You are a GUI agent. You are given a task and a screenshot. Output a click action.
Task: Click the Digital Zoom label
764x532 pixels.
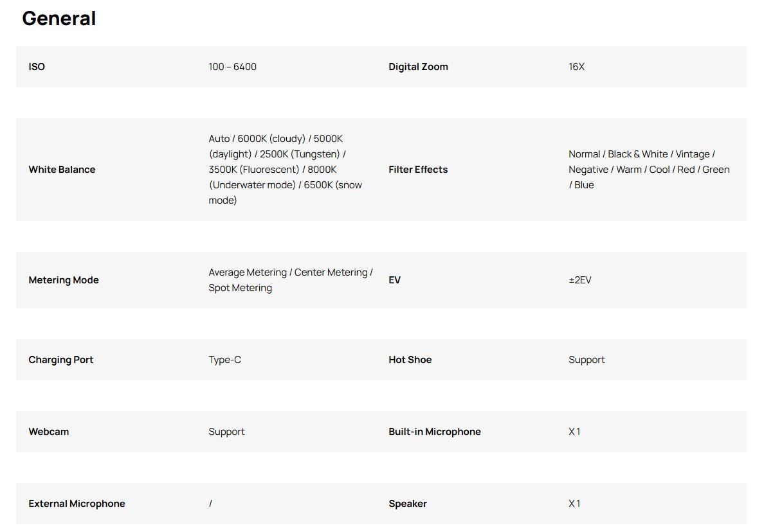tap(418, 67)
